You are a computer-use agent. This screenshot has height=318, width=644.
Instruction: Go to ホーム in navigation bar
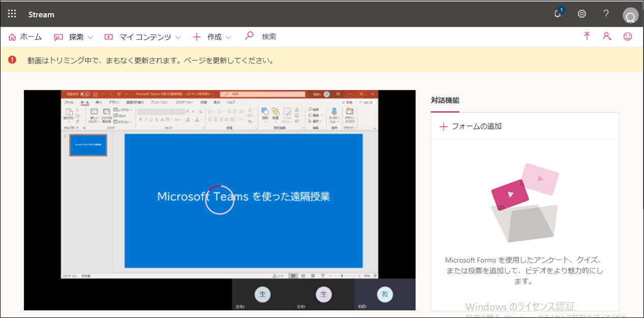click(x=25, y=37)
